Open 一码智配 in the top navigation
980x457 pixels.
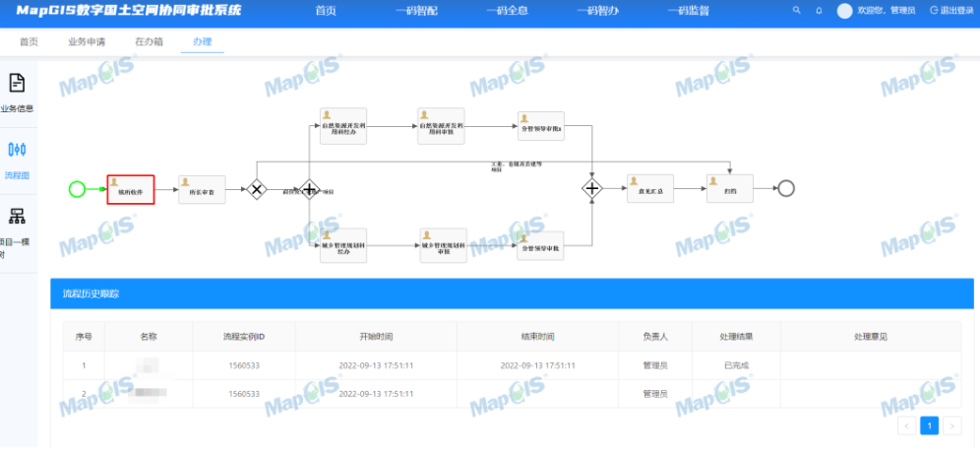pos(417,10)
